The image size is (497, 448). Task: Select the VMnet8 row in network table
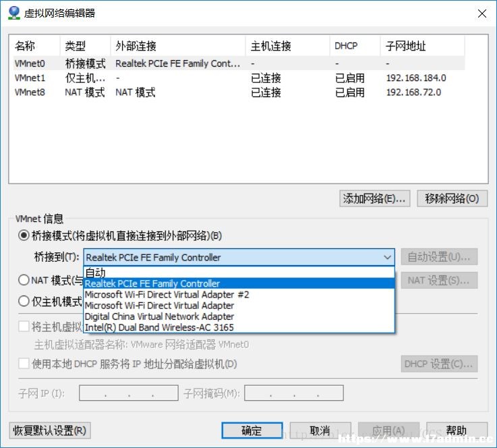point(239,92)
